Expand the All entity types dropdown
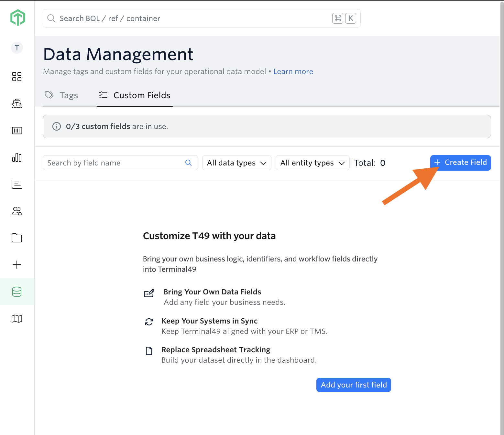504x435 pixels. tap(312, 163)
